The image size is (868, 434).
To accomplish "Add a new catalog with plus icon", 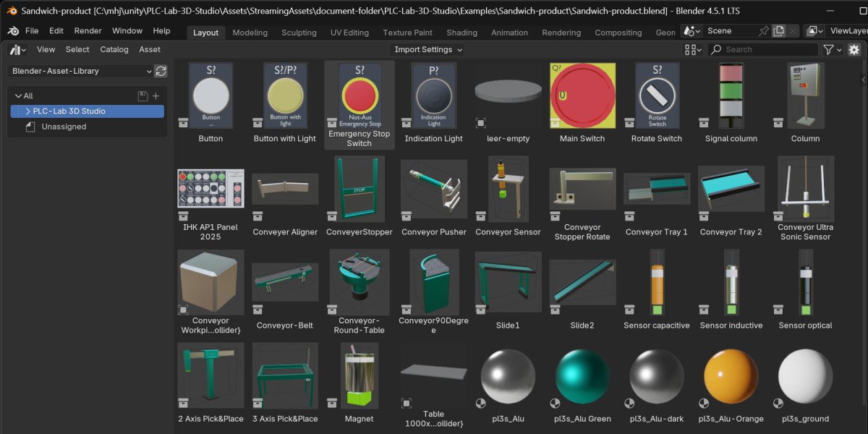I will 156,95.
